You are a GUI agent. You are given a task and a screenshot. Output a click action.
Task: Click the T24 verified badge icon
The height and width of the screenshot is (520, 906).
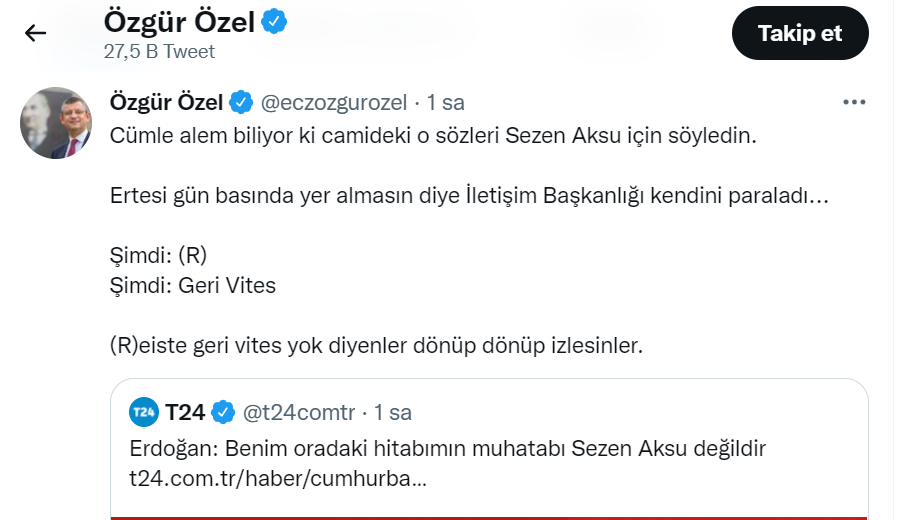pyautogui.click(x=222, y=412)
